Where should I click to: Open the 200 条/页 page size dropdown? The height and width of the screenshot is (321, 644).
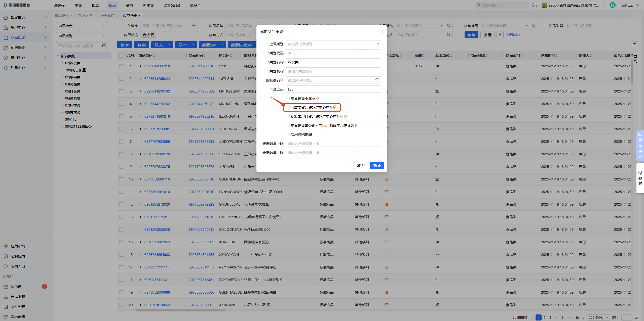click(598, 317)
